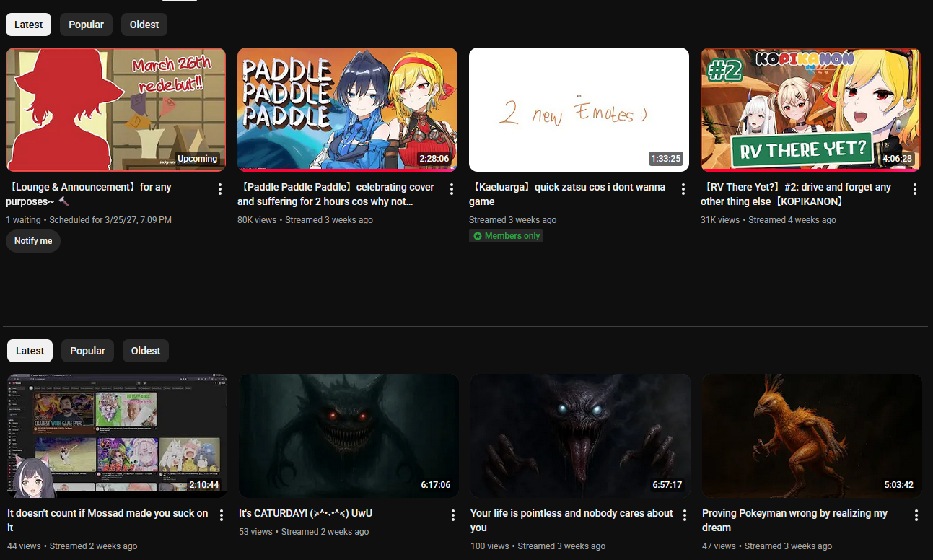Screen dimensions: 933x560
Task: Play the orange bird creature thumbnail video
Action: pos(812,435)
